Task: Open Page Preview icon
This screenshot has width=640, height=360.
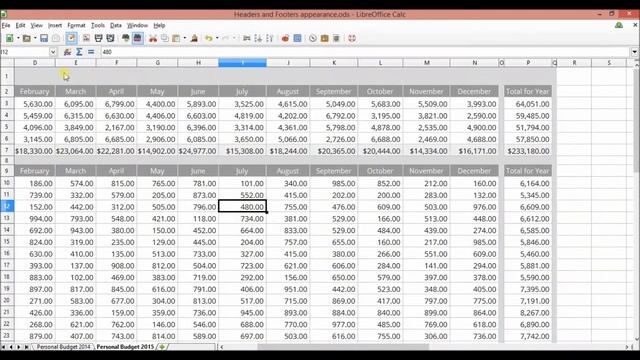Action: click(110, 38)
